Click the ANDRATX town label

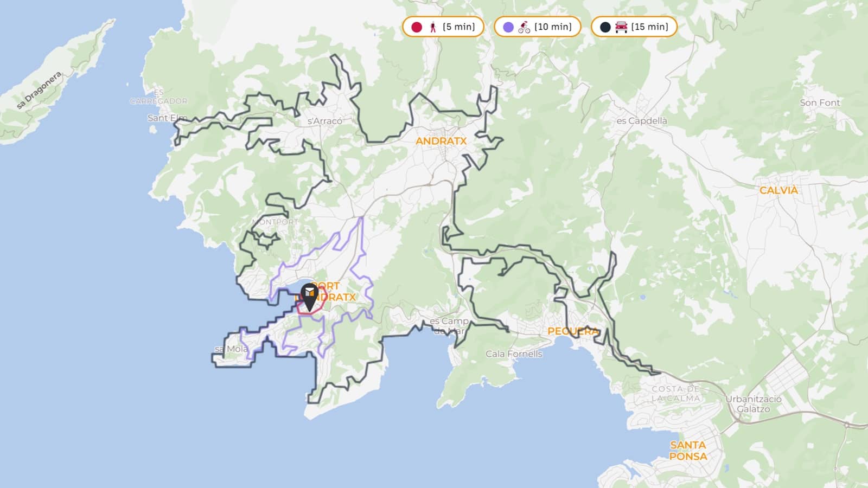click(x=441, y=141)
